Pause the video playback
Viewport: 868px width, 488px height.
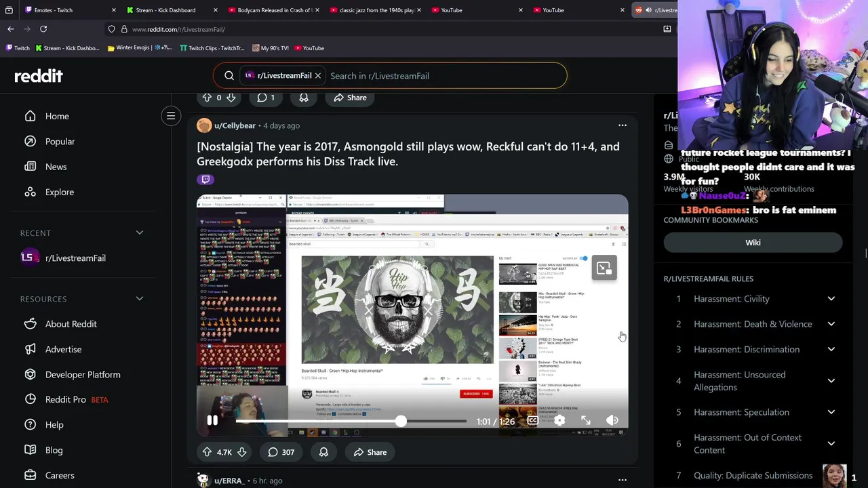click(212, 421)
